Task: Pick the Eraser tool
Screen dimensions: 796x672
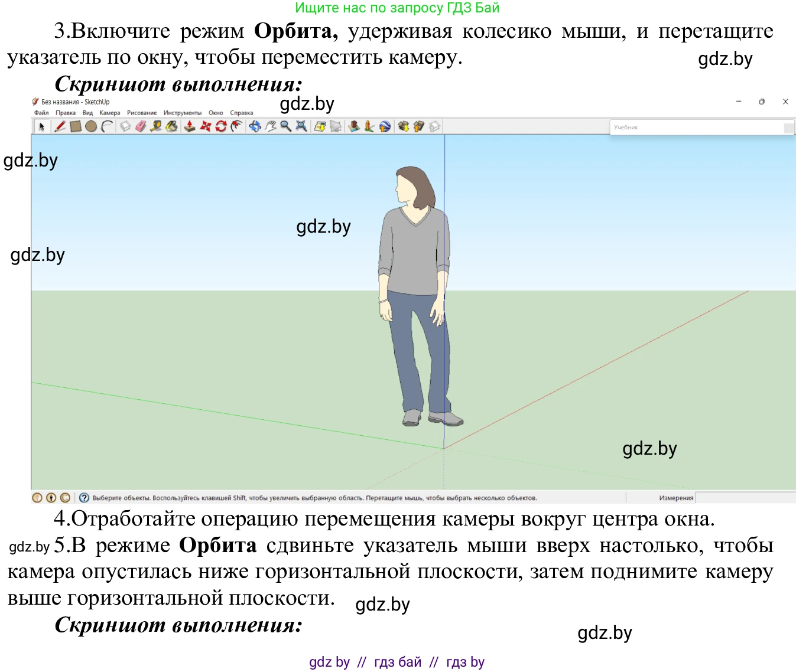Action: pos(140,126)
